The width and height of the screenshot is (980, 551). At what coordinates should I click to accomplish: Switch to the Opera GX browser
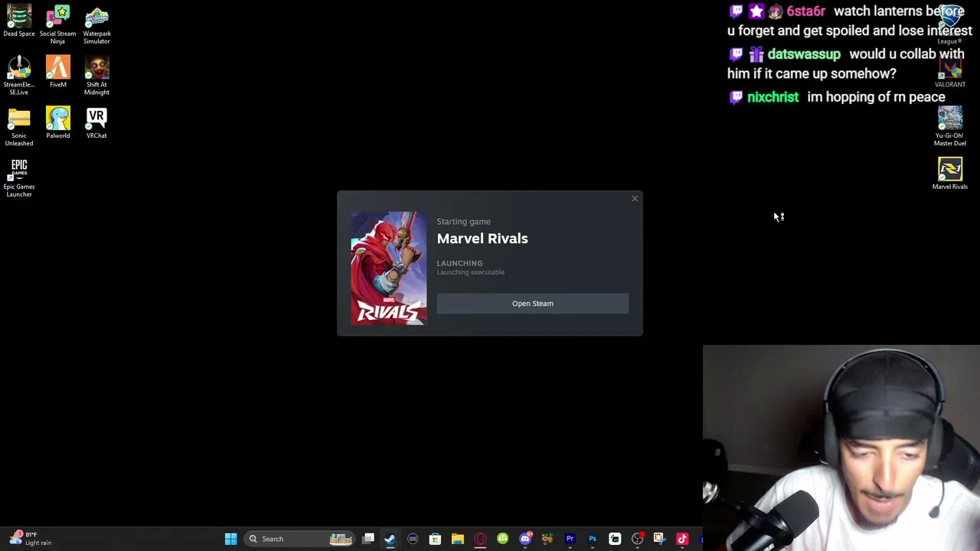click(480, 539)
